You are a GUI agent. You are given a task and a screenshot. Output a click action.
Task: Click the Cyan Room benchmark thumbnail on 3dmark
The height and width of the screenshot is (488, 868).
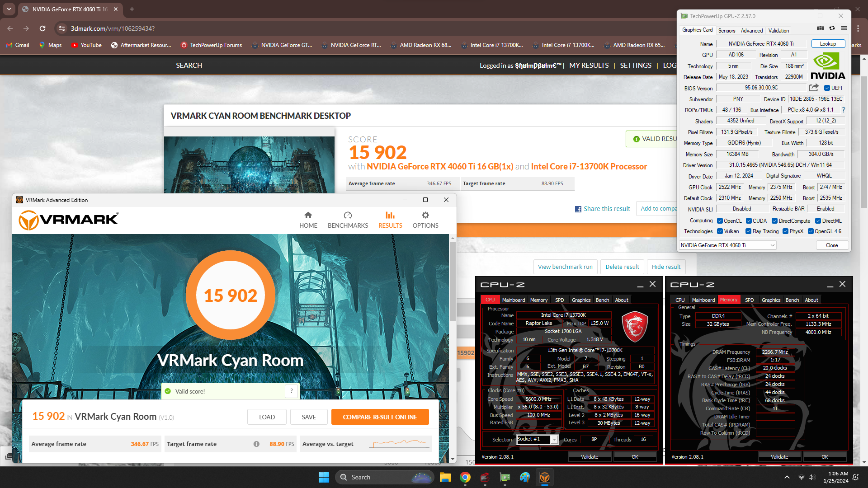tap(249, 165)
